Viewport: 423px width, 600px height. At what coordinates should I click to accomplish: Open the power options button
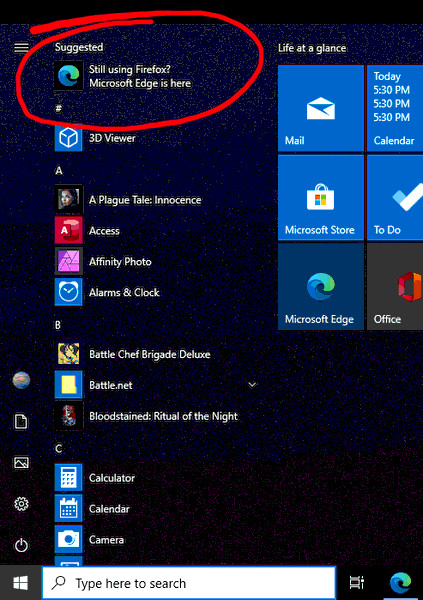(21, 545)
